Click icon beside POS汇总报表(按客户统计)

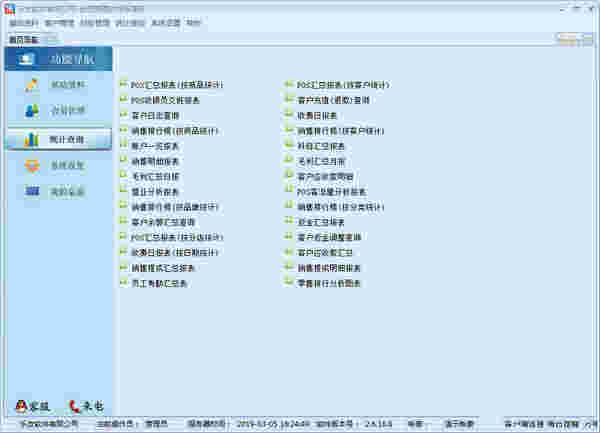coord(289,84)
